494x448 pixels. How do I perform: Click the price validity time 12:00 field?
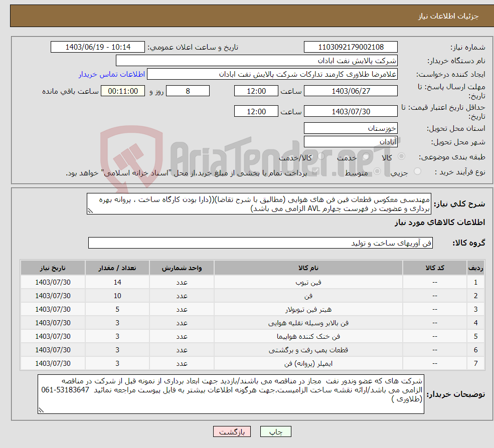pyautogui.click(x=256, y=111)
